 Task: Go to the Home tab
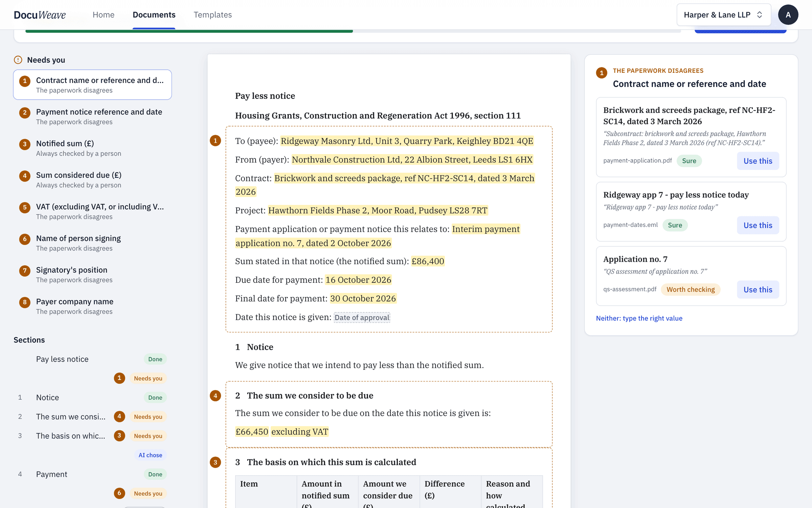tap(104, 15)
